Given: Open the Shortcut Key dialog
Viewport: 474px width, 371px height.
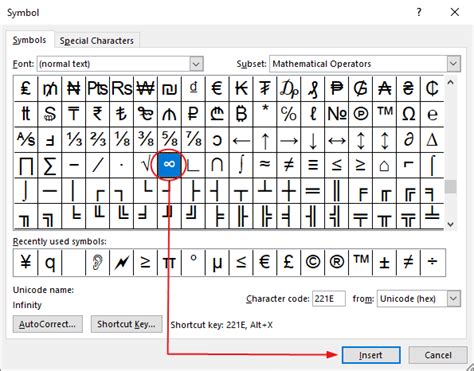Looking at the screenshot, I should (x=126, y=324).
